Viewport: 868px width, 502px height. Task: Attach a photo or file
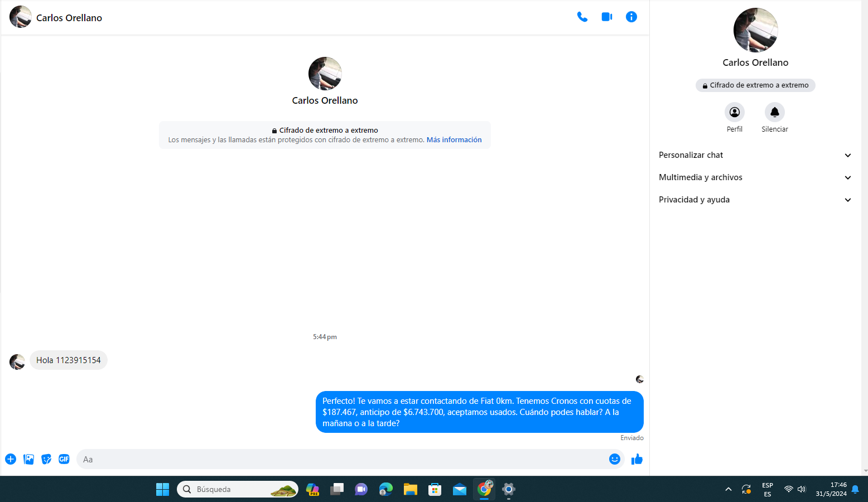click(x=28, y=459)
